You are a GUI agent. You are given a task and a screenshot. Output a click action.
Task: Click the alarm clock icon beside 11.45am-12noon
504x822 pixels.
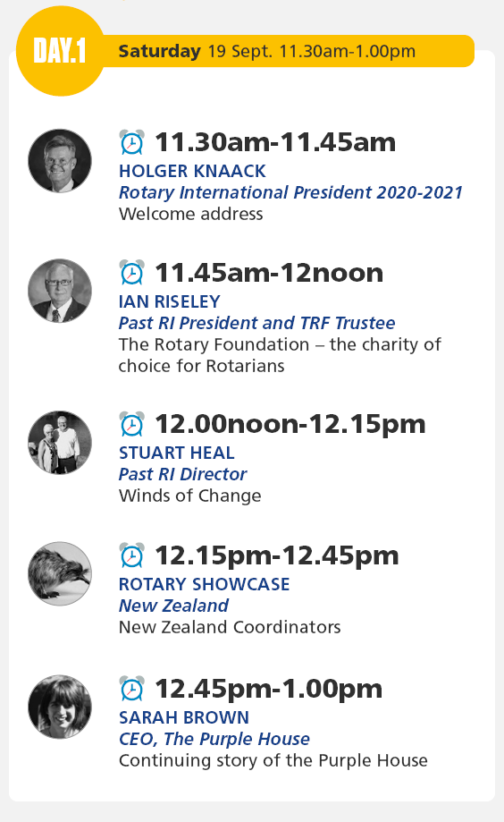[x=132, y=273]
